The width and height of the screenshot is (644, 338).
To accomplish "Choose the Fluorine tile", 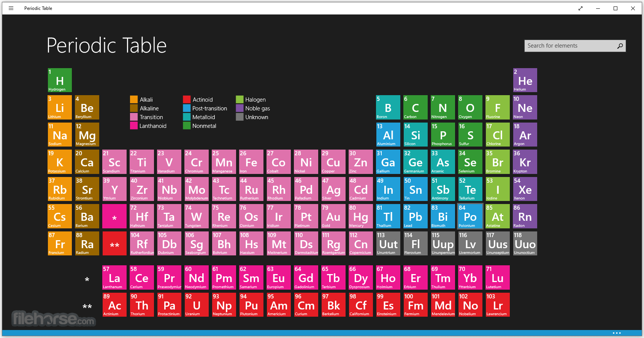I will click(498, 107).
